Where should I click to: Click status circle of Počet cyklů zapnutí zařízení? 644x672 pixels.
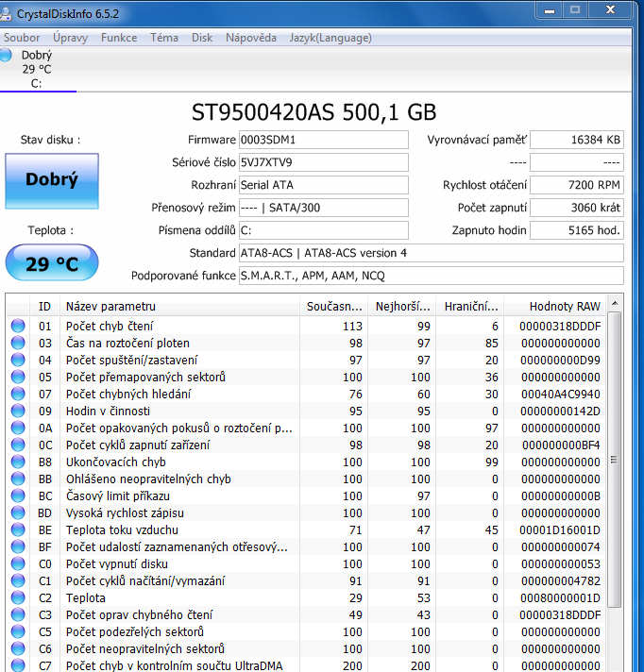click(18, 445)
